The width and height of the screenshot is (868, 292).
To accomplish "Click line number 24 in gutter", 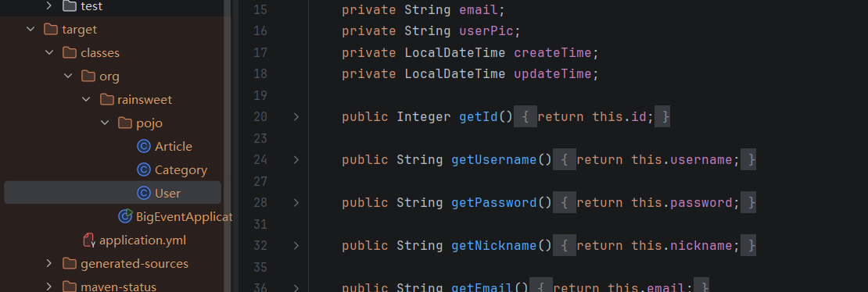I will pyautogui.click(x=260, y=160).
